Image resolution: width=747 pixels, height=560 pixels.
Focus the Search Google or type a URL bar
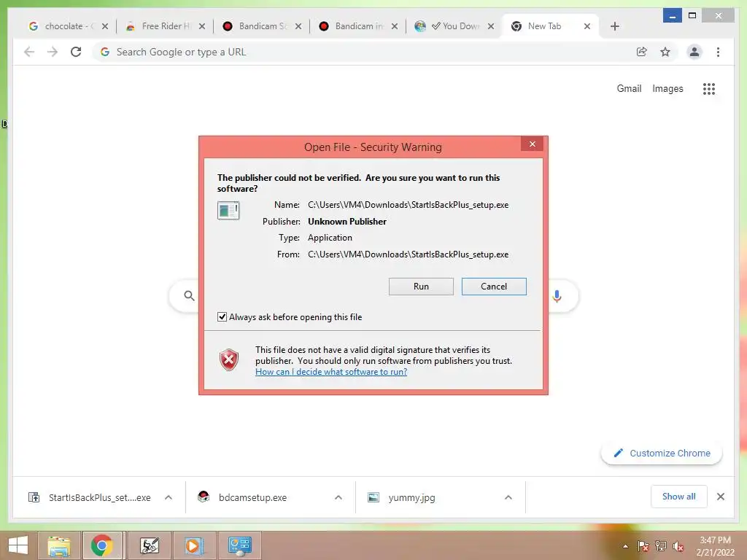coord(362,52)
